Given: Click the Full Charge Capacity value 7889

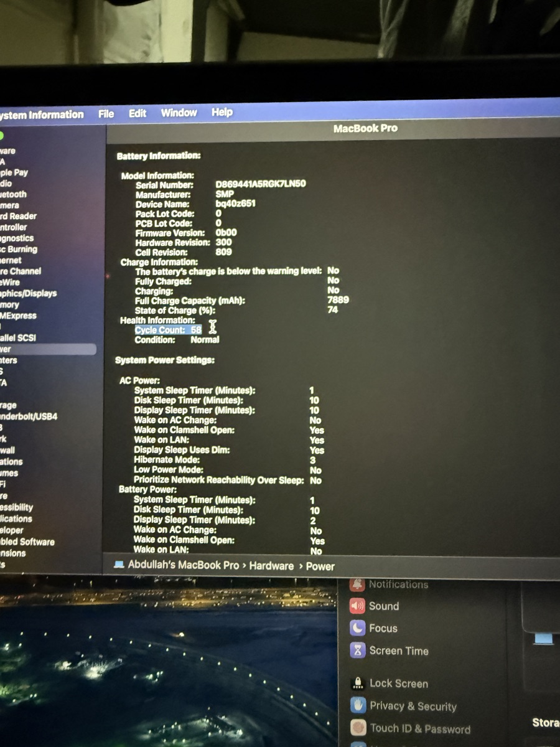Looking at the screenshot, I should pyautogui.click(x=338, y=299).
